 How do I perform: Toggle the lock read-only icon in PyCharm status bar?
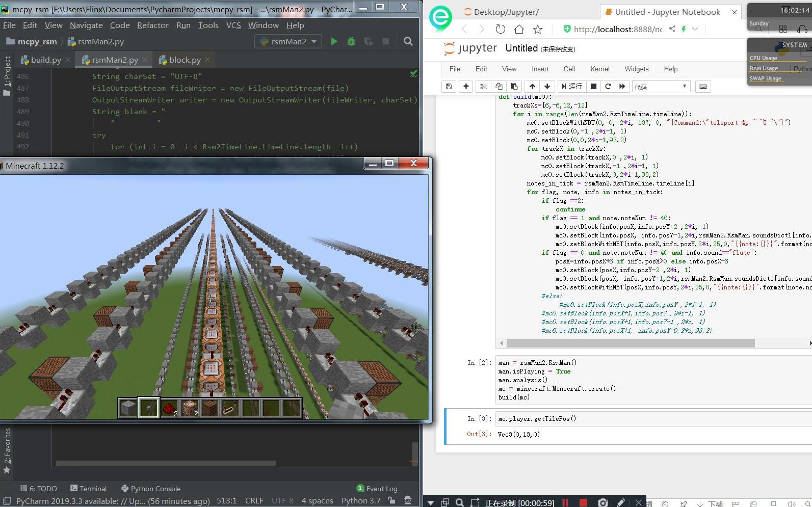pyautogui.click(x=391, y=501)
